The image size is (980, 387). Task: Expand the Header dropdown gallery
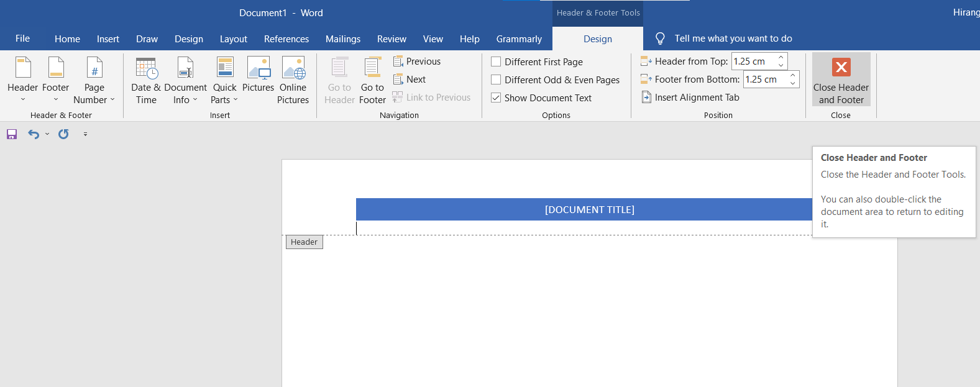(x=23, y=93)
